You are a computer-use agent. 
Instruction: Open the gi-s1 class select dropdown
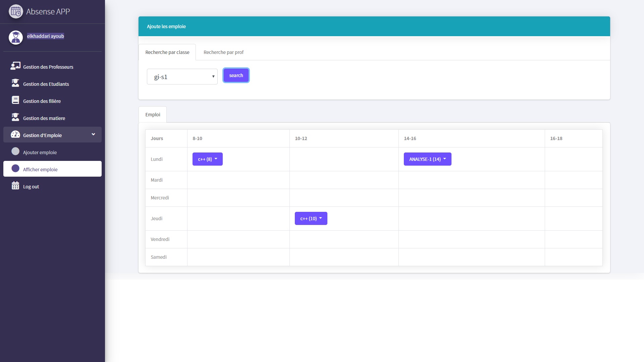182,77
